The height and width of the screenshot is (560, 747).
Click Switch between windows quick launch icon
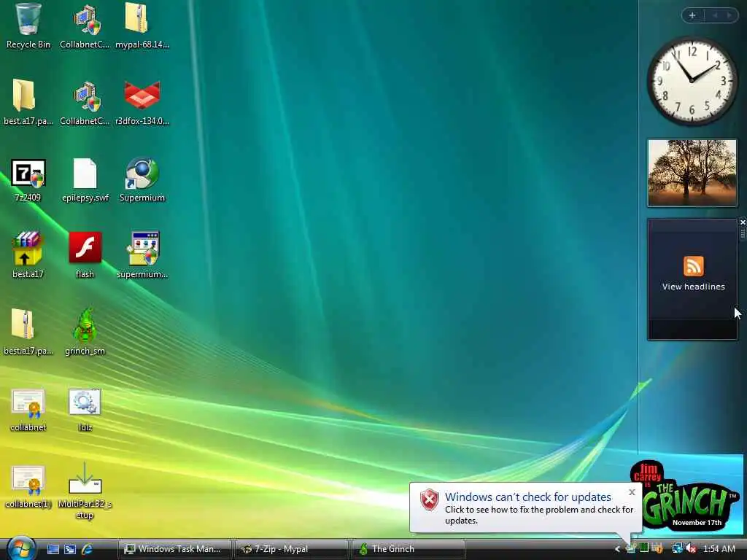tap(70, 549)
